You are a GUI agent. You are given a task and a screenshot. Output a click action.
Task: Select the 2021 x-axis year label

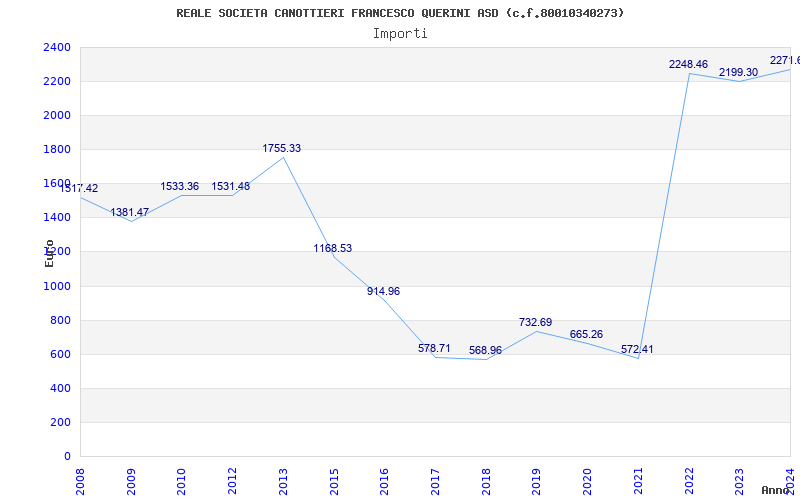click(638, 481)
